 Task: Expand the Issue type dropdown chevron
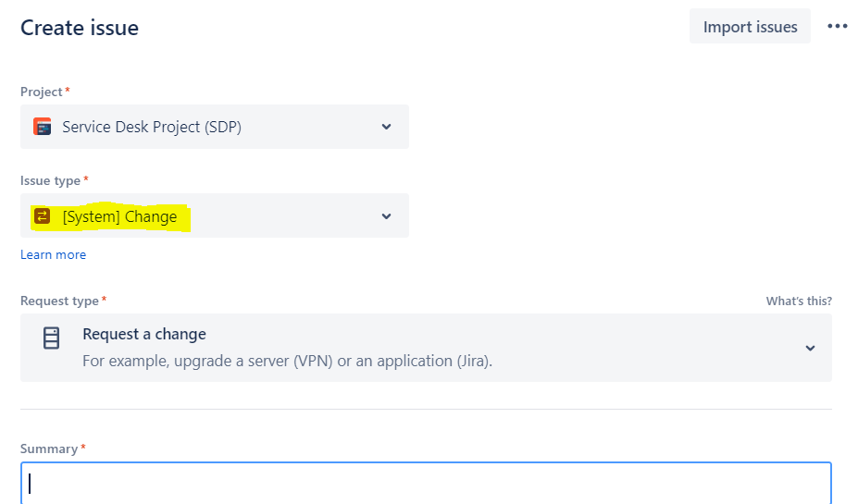386,216
